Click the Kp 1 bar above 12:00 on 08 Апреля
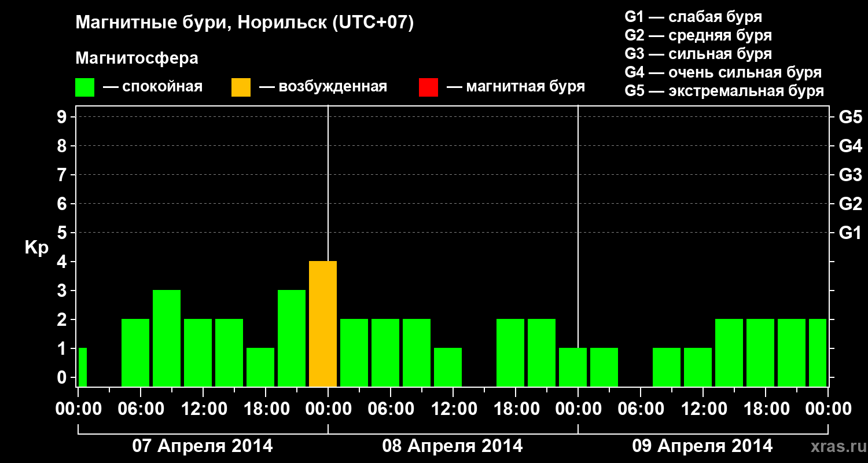 [x=448, y=368]
